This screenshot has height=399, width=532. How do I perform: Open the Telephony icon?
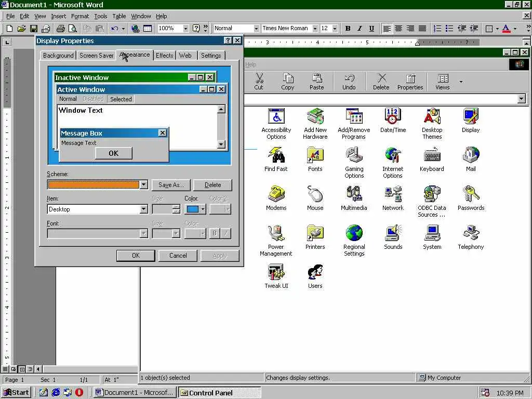(x=471, y=237)
